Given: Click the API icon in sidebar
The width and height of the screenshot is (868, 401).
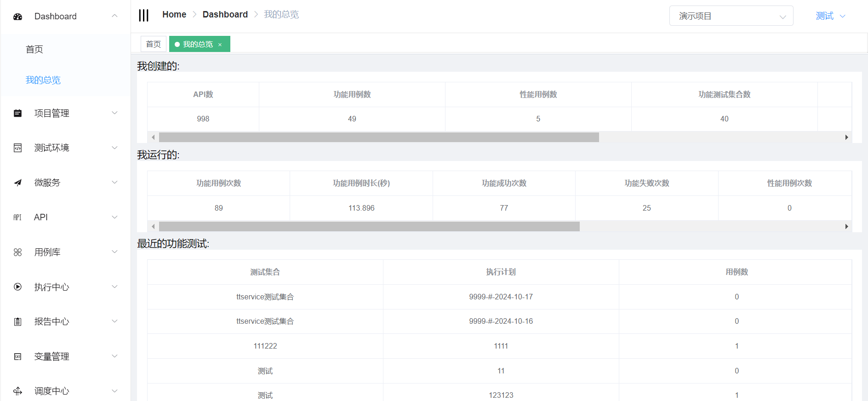Looking at the screenshot, I should pos(18,218).
